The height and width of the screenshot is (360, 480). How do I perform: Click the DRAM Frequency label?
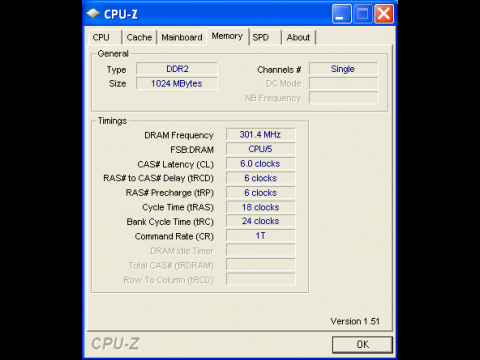coord(179,135)
